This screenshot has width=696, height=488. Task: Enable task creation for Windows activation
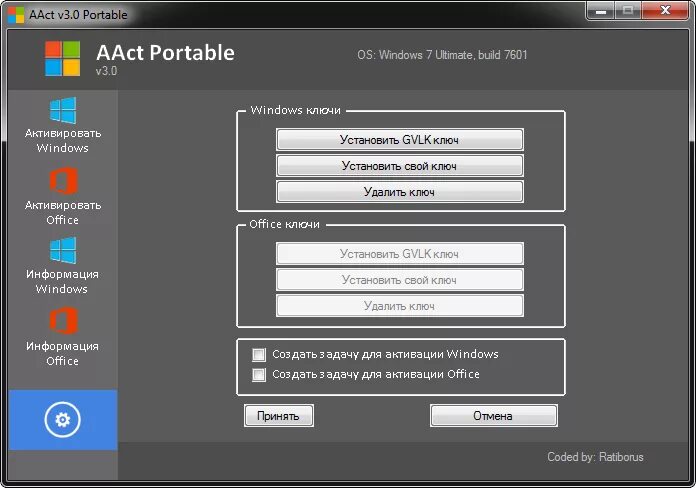[x=259, y=354]
